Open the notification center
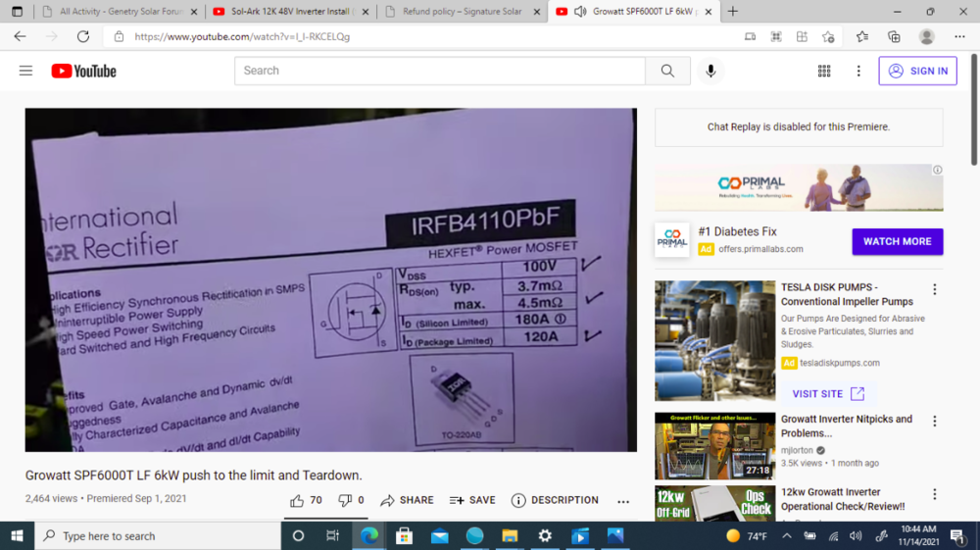The image size is (980, 550). 956,535
